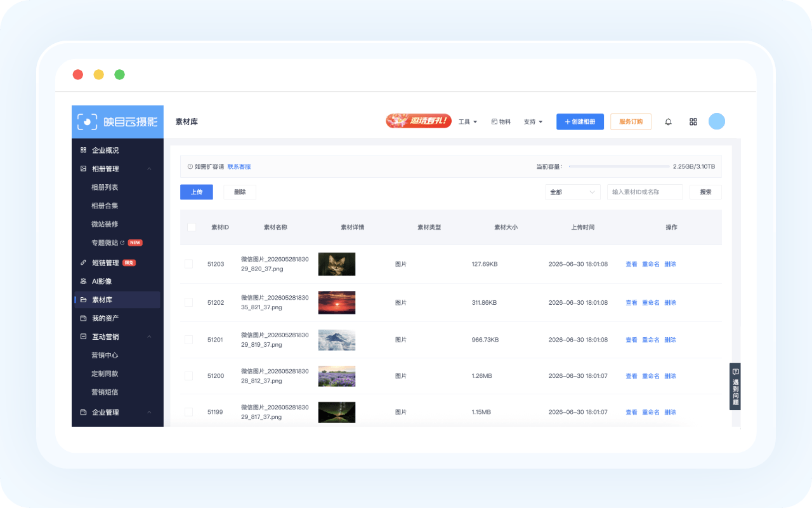Click the storage capacity progress bar
This screenshot has width=812, height=508.
(619, 166)
